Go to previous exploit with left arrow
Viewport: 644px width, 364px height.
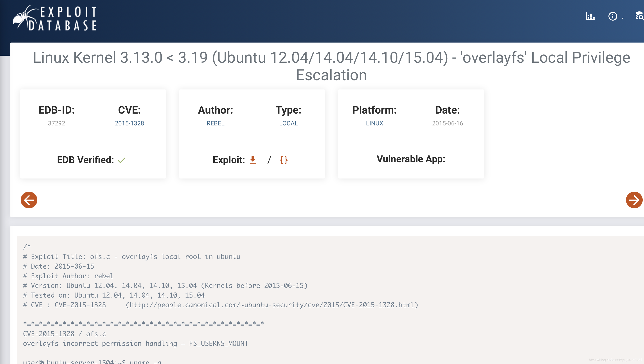[29, 200]
